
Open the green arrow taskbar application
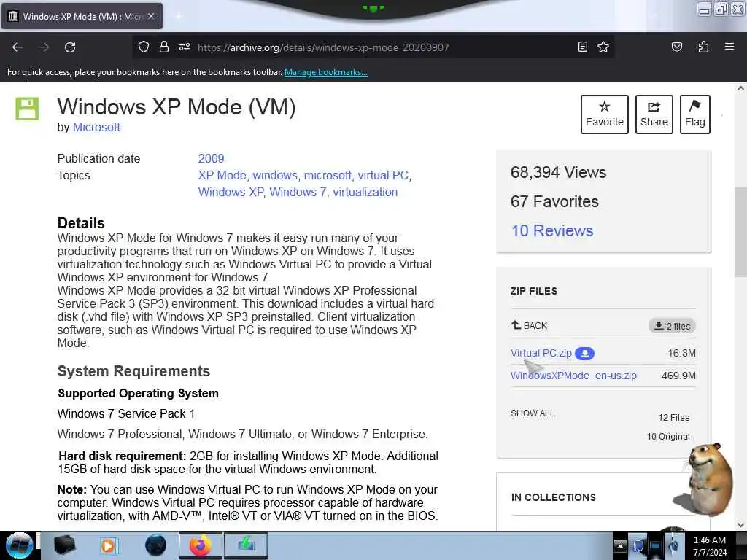click(x=246, y=545)
